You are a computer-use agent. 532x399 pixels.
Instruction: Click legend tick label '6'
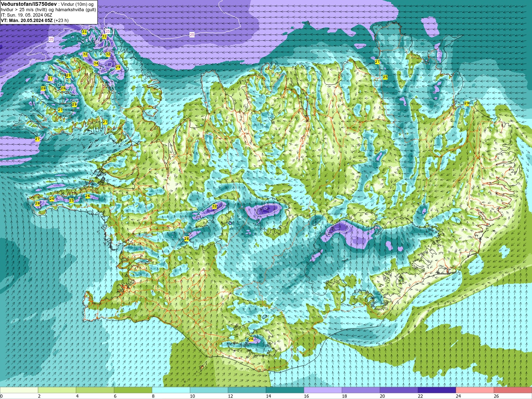coord(115,396)
